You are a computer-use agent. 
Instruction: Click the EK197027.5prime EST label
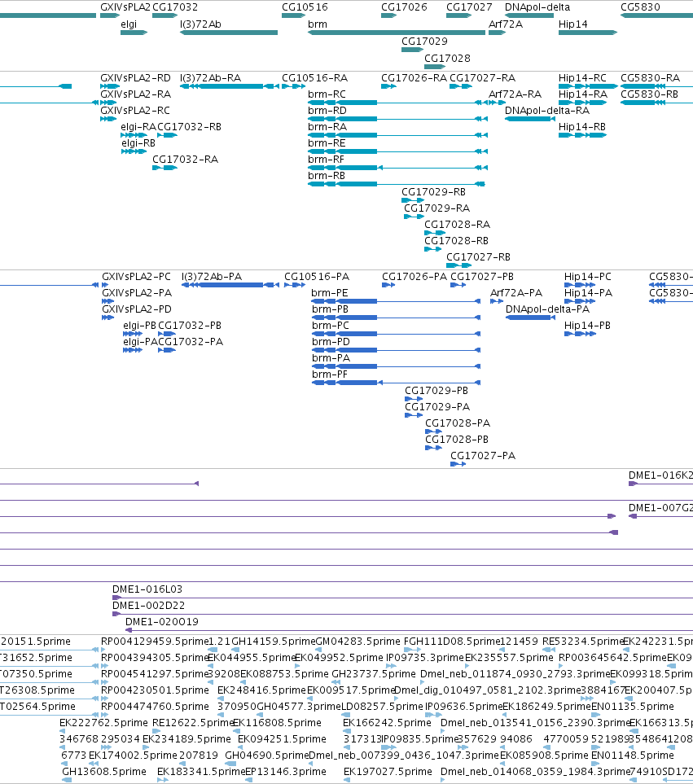[x=388, y=772]
